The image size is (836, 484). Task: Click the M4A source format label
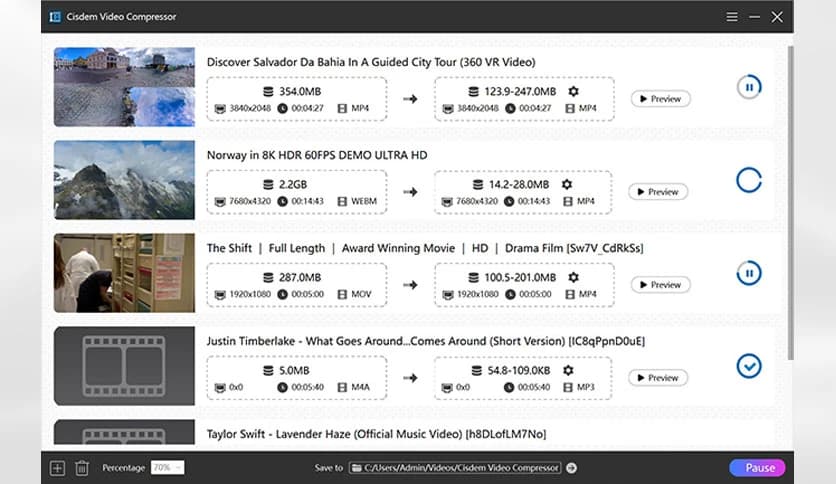[360, 387]
